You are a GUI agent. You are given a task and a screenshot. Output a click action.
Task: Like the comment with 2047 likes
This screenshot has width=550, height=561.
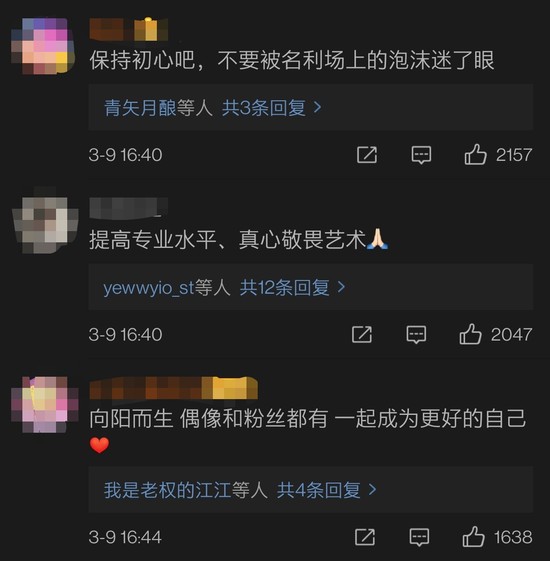click(471, 334)
